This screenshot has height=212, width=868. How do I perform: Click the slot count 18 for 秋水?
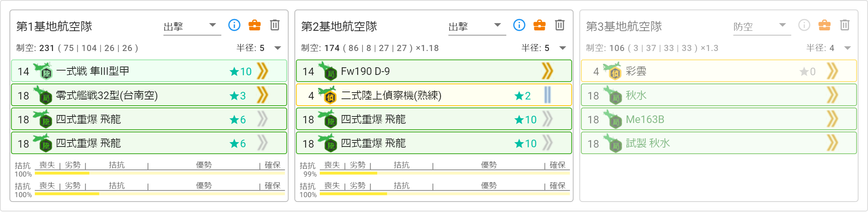pos(593,96)
